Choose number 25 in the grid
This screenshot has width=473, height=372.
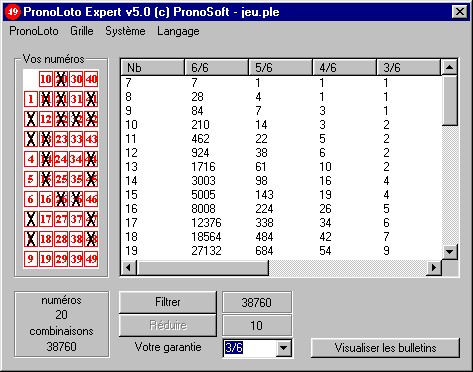pos(61,179)
